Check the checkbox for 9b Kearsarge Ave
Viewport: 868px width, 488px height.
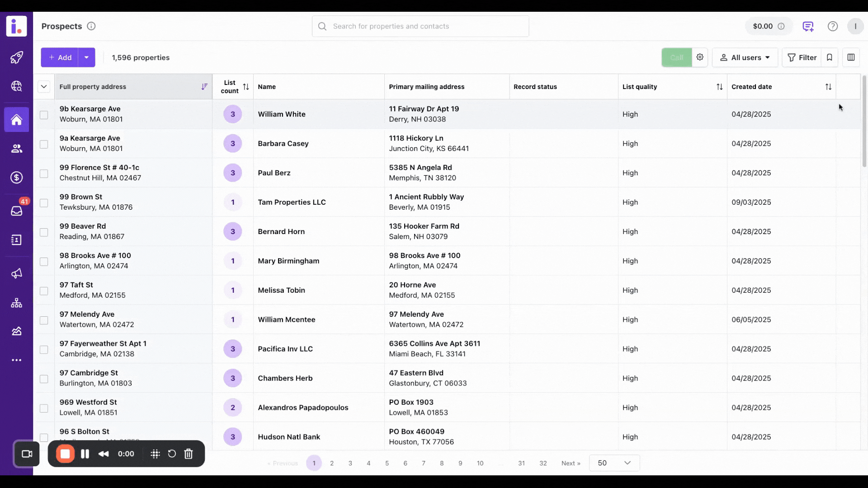click(44, 115)
